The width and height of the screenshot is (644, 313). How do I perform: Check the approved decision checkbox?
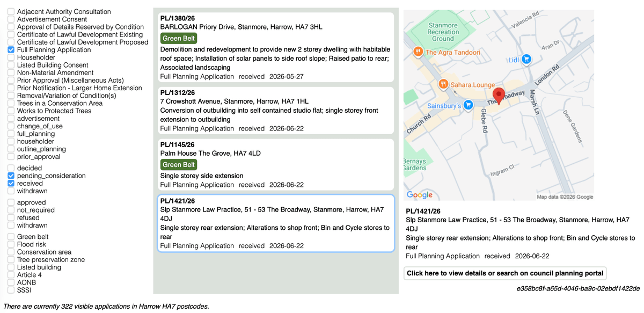(x=11, y=203)
